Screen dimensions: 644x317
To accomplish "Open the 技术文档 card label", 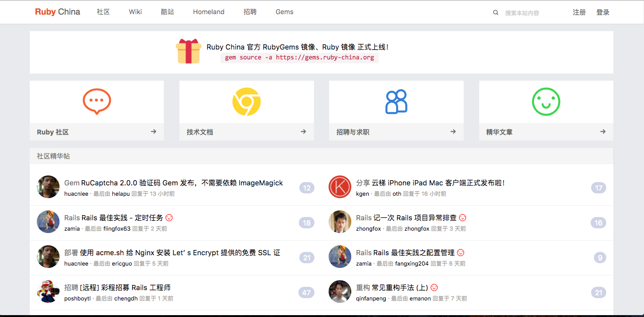I will click(200, 132).
